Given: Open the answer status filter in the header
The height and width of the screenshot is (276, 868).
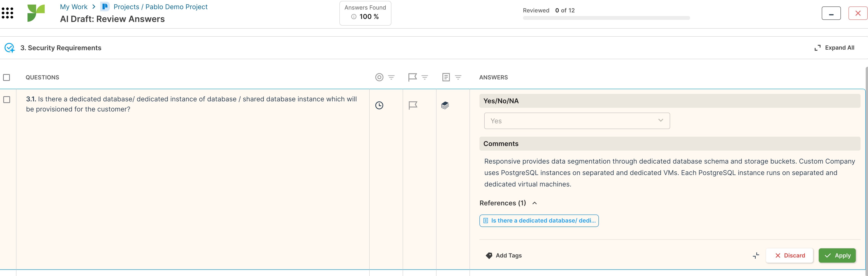Looking at the screenshot, I should (391, 77).
